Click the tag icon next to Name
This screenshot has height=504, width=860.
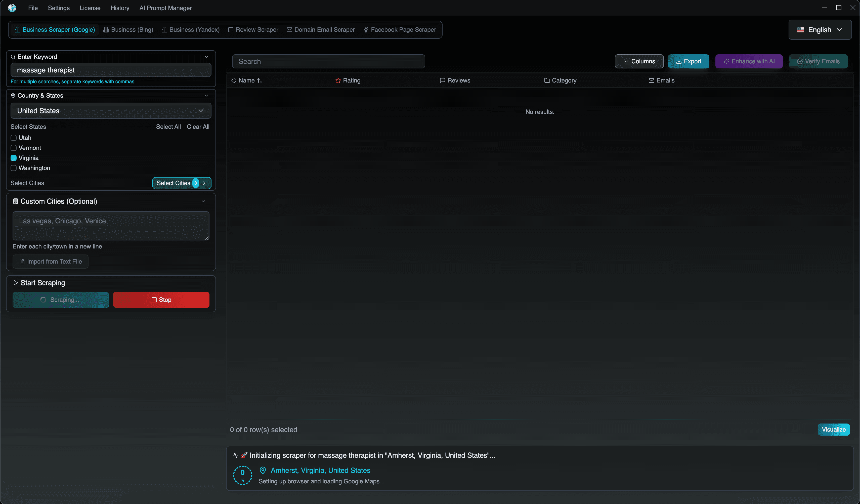click(x=233, y=80)
